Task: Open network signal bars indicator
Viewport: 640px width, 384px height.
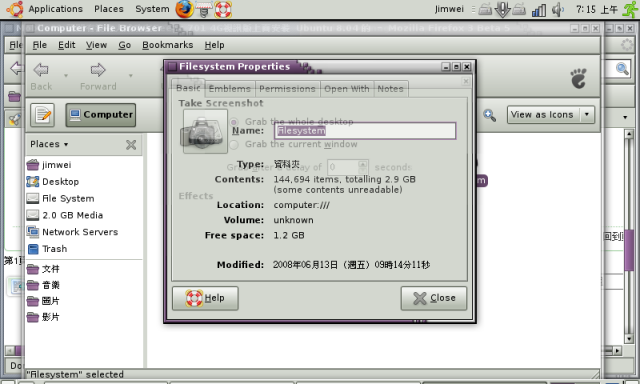Action: click(539, 10)
